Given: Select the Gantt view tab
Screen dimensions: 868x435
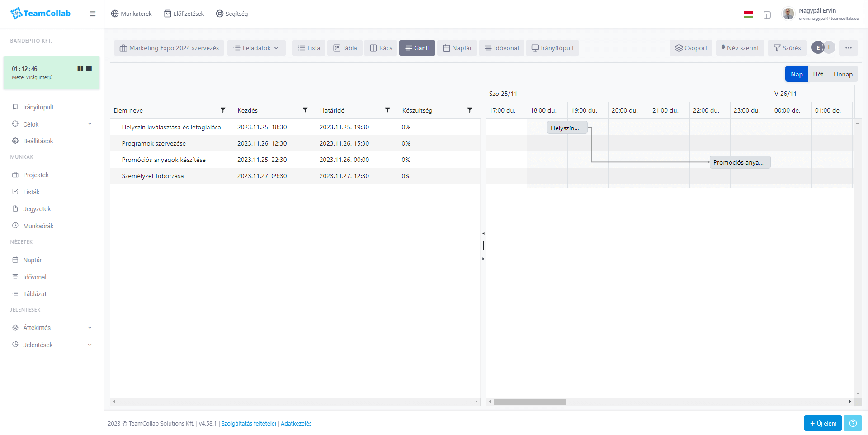Looking at the screenshot, I should (417, 48).
